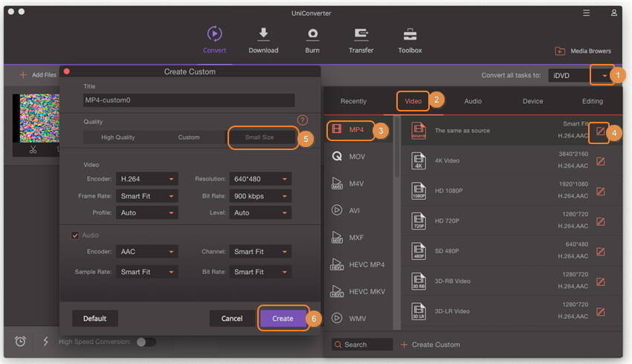Choose Custom quality option
This screenshot has width=632, height=364.
pos(189,137)
